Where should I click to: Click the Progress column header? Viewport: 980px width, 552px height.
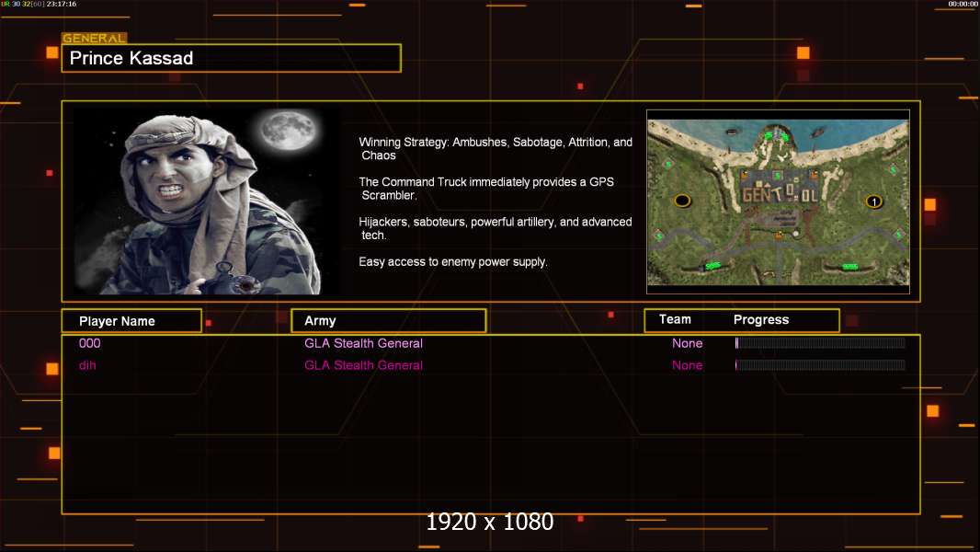[760, 319]
